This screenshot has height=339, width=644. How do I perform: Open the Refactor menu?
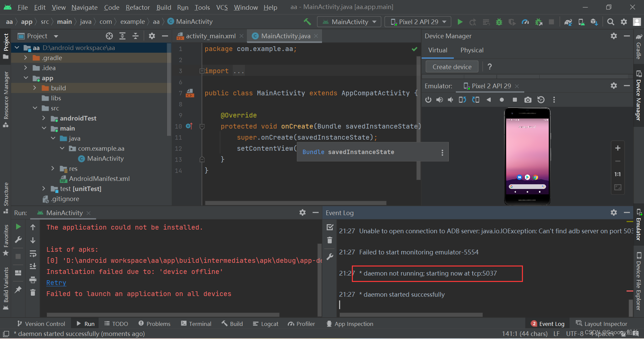138,7
